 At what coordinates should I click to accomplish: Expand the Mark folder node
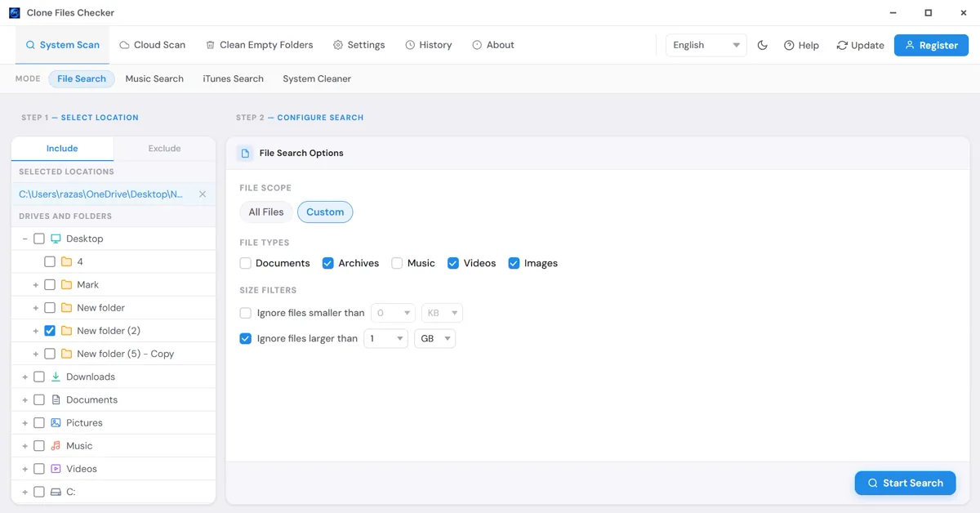(36, 285)
